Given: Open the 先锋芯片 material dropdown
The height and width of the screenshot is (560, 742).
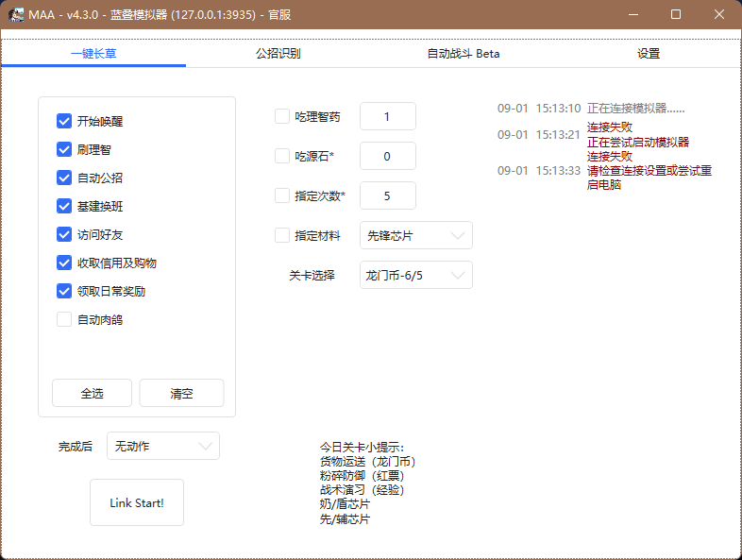Looking at the screenshot, I should click(416, 235).
